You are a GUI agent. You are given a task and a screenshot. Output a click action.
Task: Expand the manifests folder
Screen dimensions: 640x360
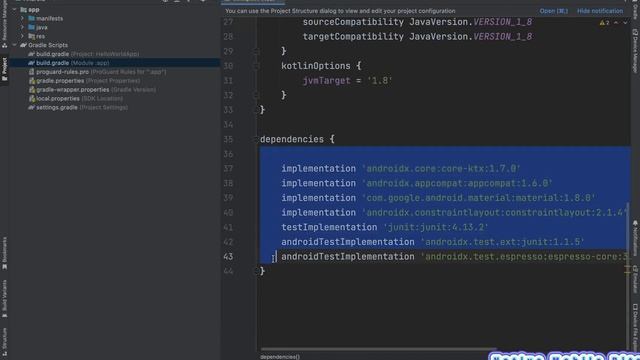(22, 18)
